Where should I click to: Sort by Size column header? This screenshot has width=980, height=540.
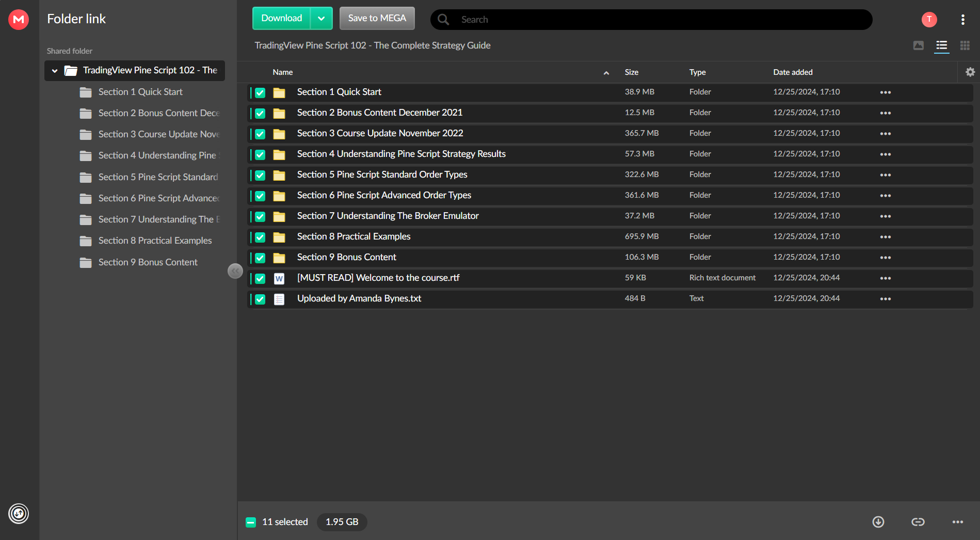click(x=632, y=72)
